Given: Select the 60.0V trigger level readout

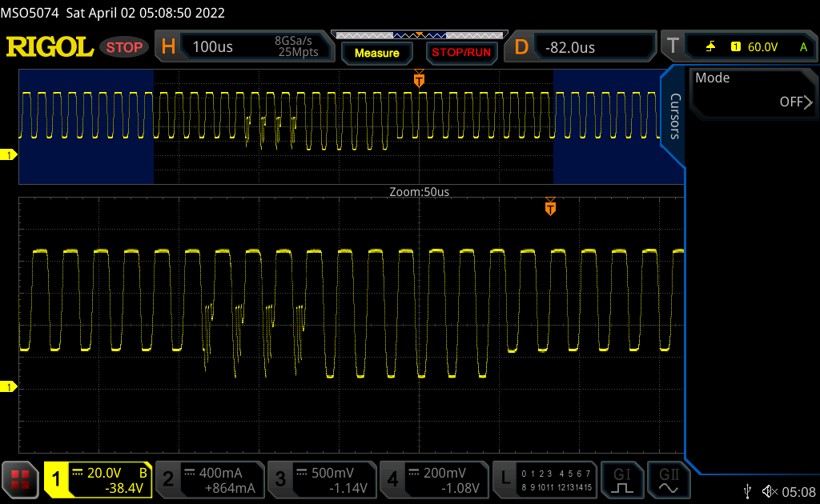Looking at the screenshot, I should 762,47.
